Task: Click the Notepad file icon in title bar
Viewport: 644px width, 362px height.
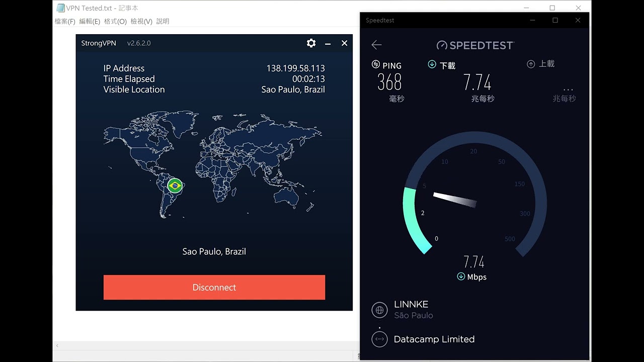Action: (60, 8)
